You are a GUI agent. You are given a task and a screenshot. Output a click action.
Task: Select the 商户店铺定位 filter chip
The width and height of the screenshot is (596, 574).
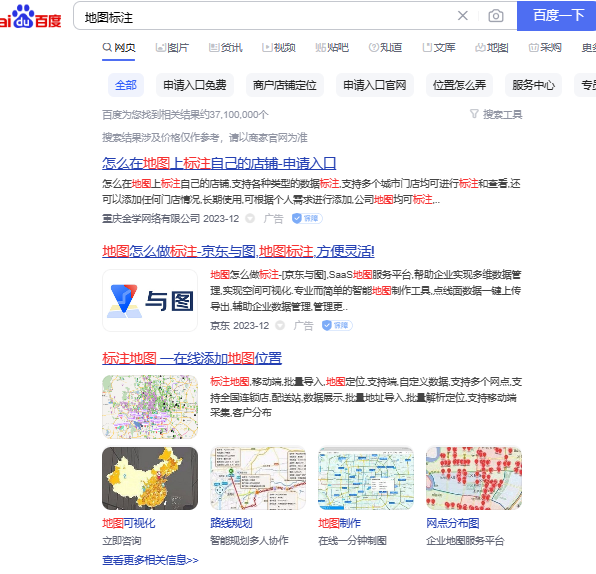285,85
